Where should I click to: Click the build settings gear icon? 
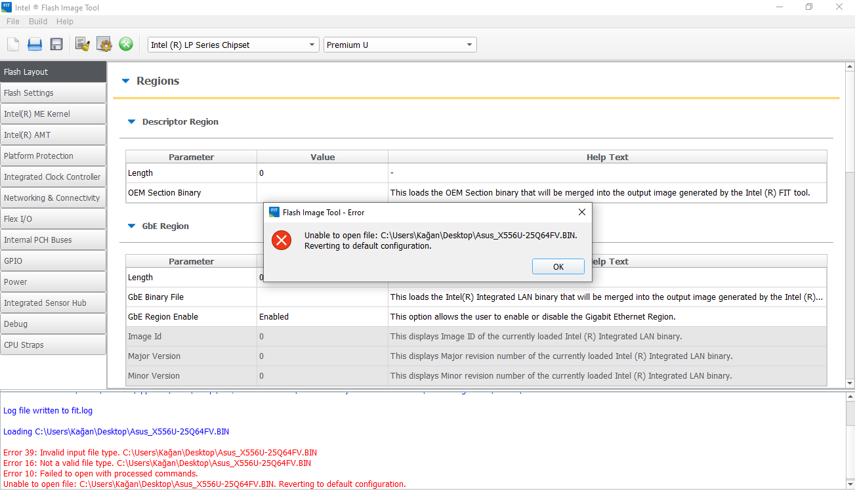point(104,45)
